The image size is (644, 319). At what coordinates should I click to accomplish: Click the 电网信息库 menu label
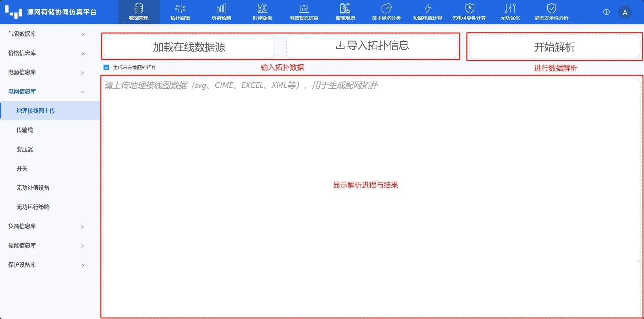pos(22,91)
